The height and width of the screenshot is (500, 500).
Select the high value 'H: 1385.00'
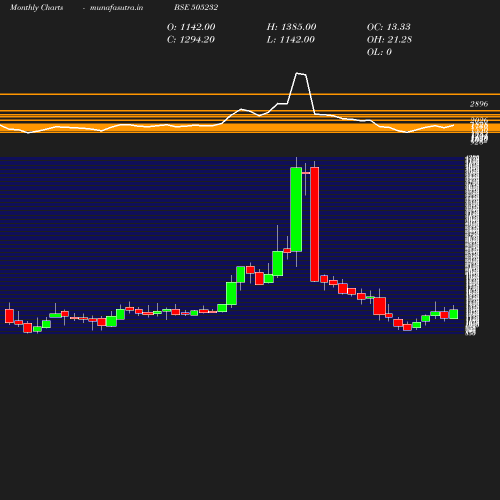tap(291, 27)
